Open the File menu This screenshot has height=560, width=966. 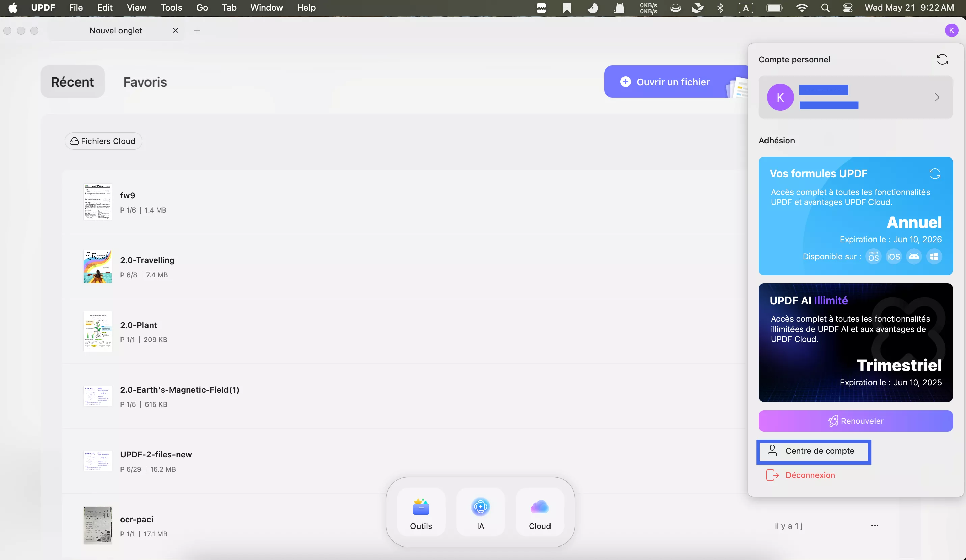click(76, 8)
